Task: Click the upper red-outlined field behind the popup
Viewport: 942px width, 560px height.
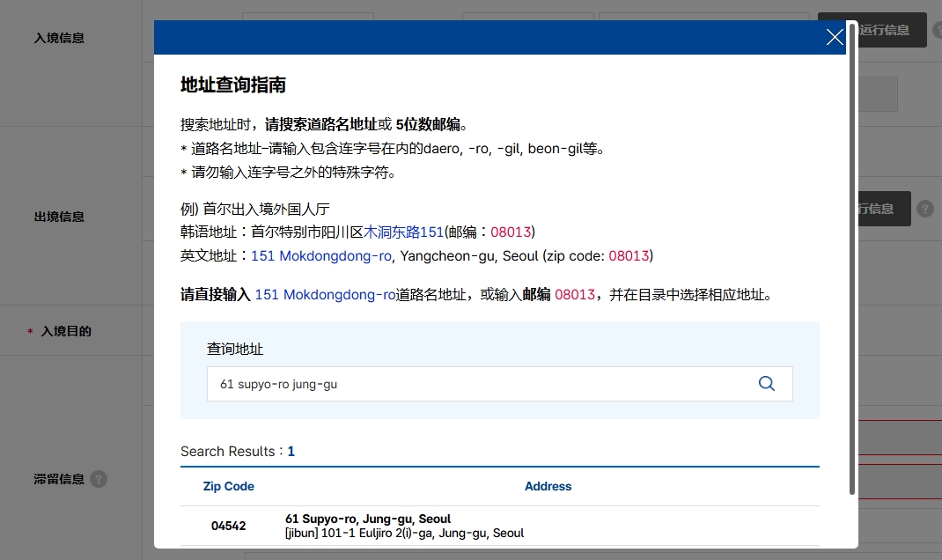Action: click(x=900, y=438)
